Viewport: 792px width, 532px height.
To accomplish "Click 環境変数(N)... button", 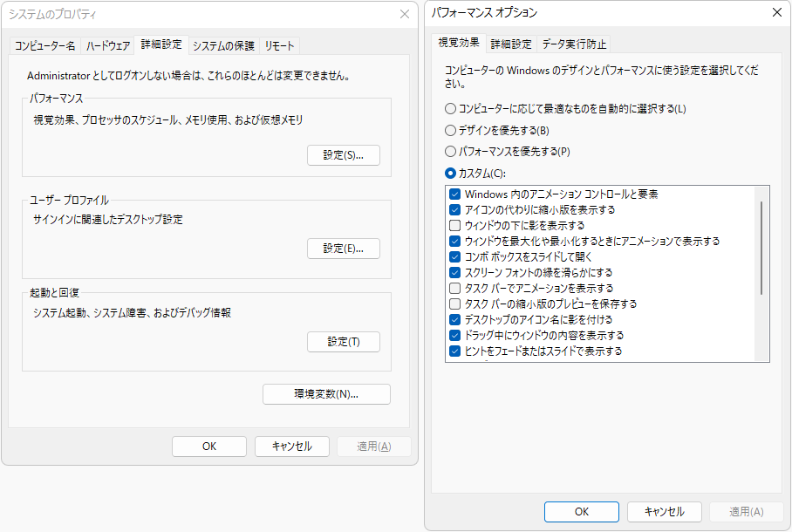I will tap(326, 394).
